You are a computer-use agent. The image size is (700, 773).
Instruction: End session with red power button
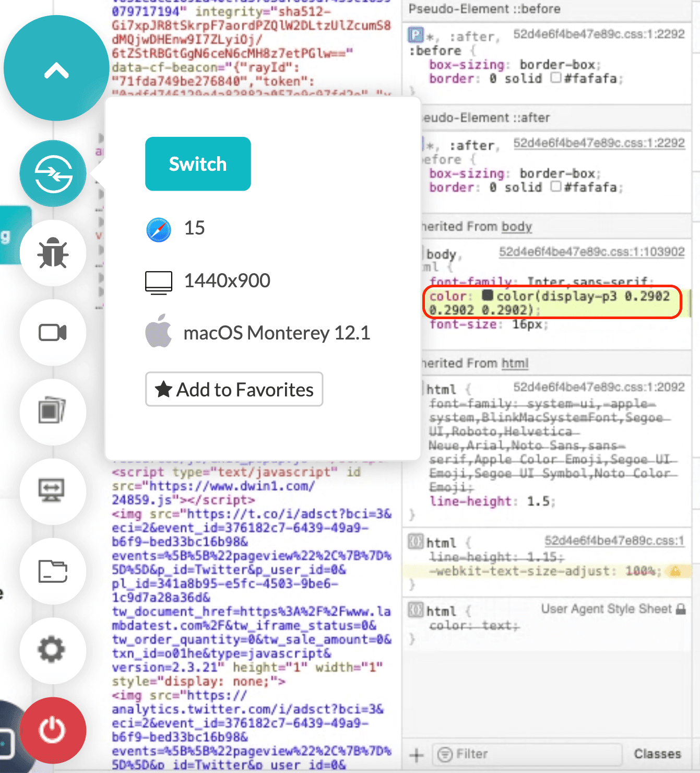tap(53, 730)
